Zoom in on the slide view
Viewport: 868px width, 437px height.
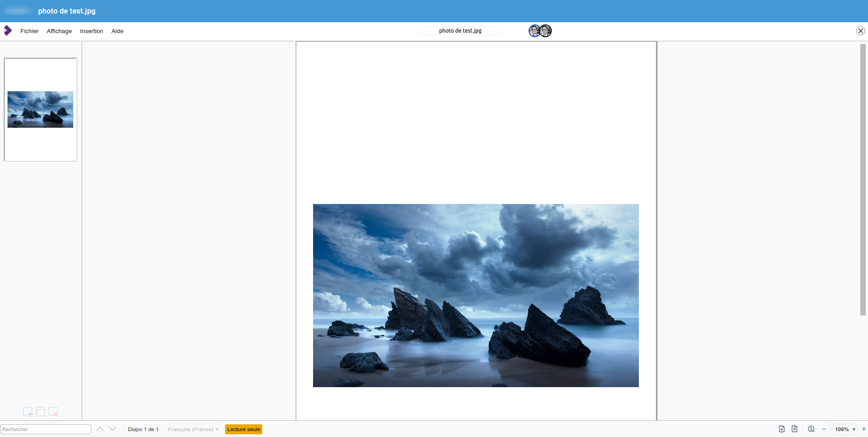[864, 429]
